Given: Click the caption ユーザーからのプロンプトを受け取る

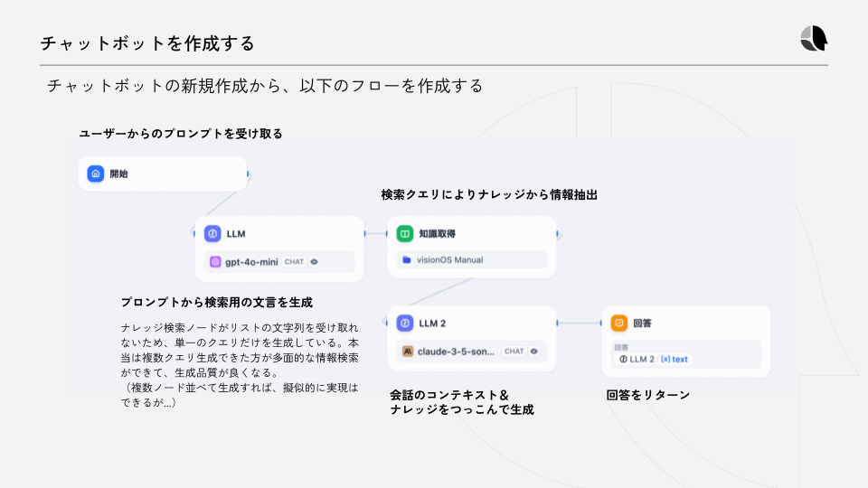Looking at the screenshot, I should point(181,134).
